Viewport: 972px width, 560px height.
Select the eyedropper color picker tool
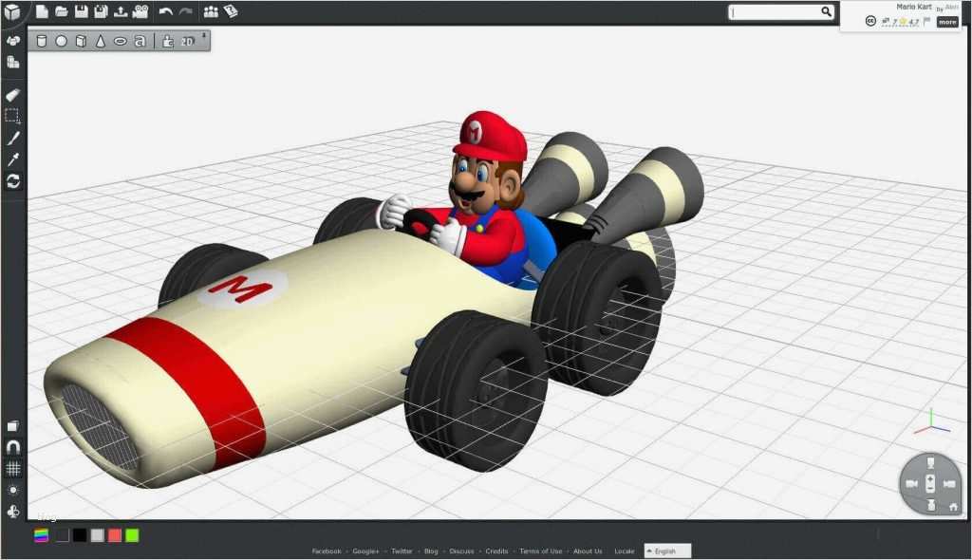click(x=13, y=159)
